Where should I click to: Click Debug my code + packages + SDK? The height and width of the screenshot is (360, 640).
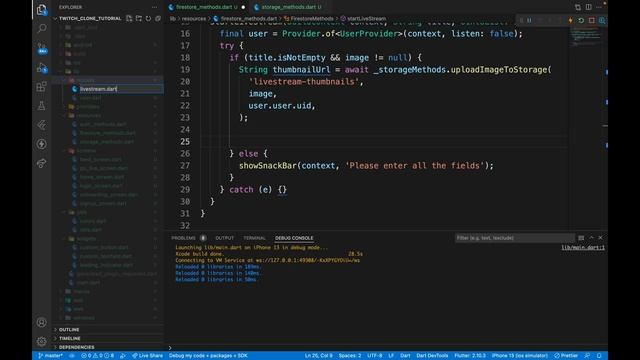pos(208,356)
